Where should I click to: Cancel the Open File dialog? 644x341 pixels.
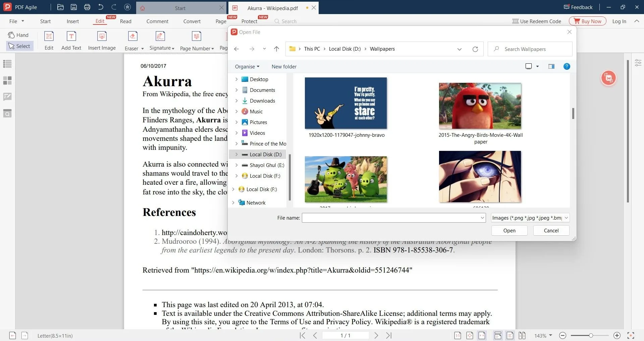tap(550, 230)
